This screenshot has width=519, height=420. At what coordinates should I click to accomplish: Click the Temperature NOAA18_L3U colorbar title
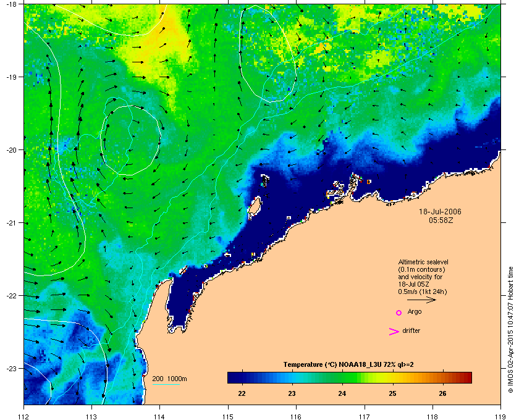coord(348,365)
